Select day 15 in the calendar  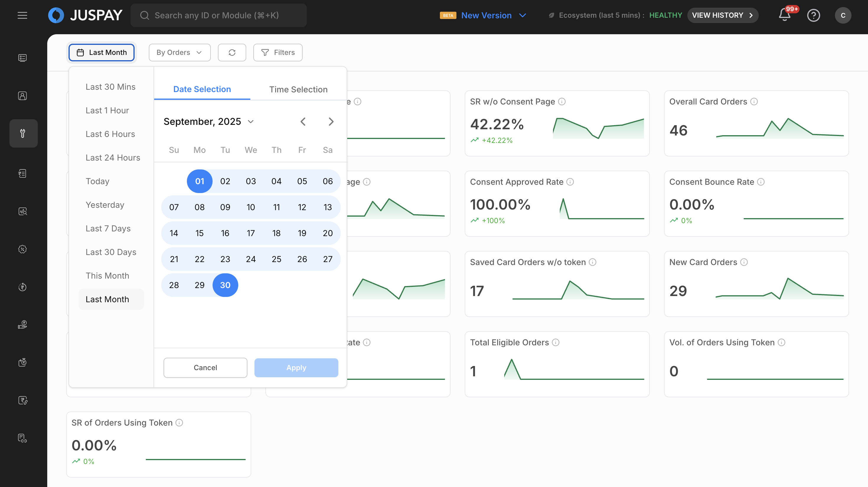[x=200, y=233]
